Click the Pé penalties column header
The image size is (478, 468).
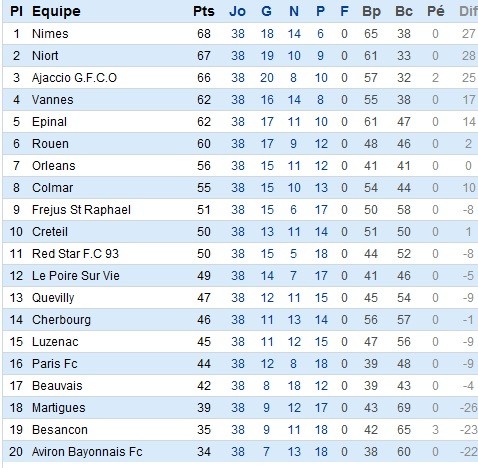436,11
